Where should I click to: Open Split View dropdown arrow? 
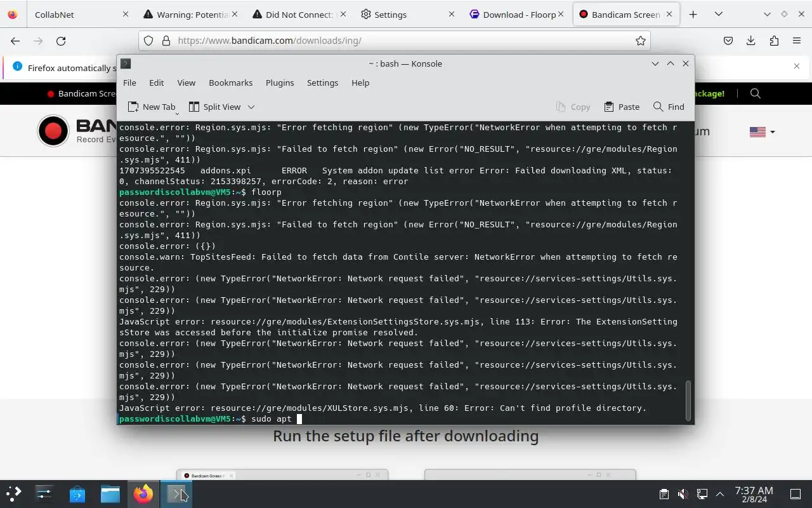(x=251, y=107)
